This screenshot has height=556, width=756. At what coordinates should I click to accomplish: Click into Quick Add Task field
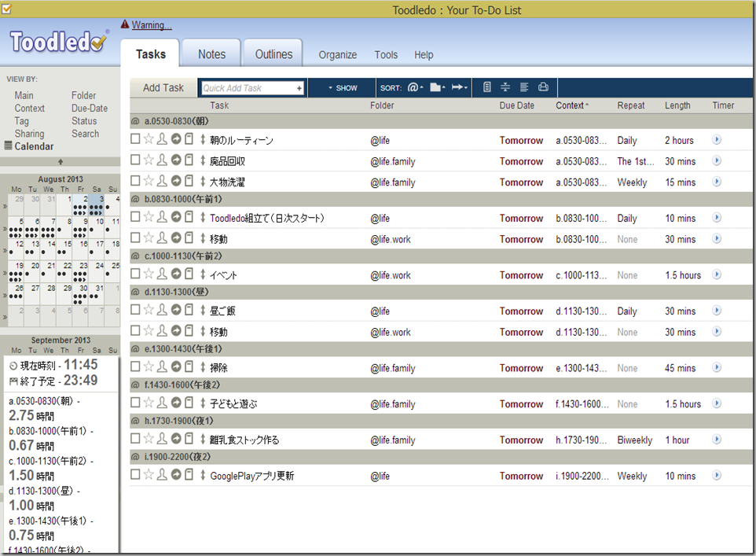(x=248, y=88)
